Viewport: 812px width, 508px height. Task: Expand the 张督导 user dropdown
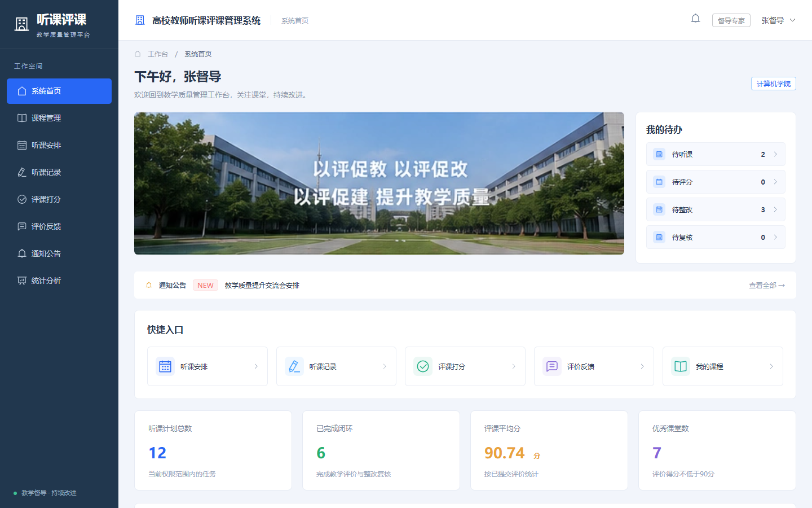(778, 20)
